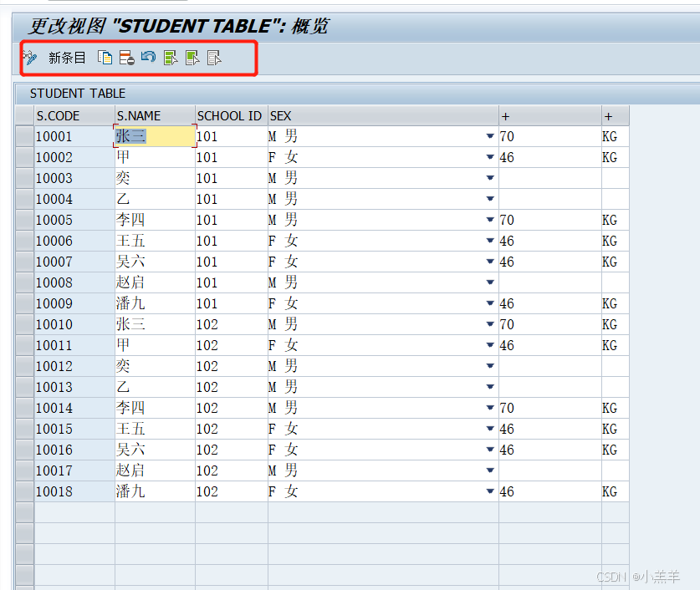The image size is (700, 590).
Task: Open the SEX dropdown for row 10009
Action: point(490,303)
